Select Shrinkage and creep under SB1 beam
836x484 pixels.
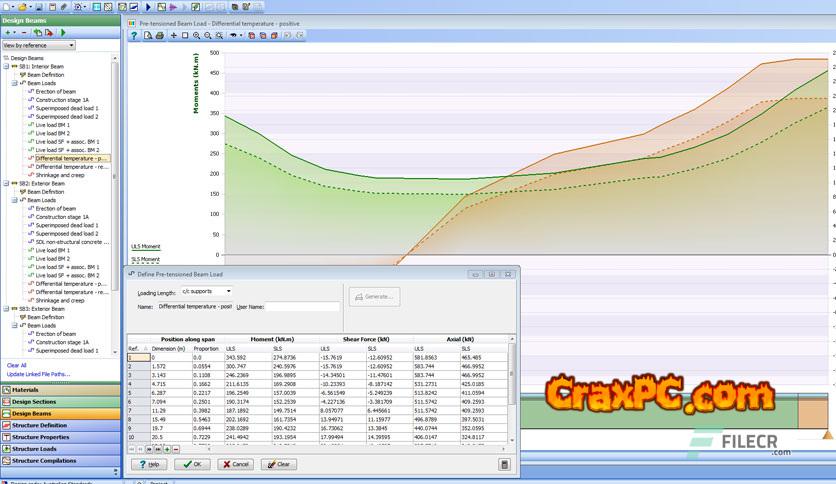pyautogui.click(x=58, y=175)
